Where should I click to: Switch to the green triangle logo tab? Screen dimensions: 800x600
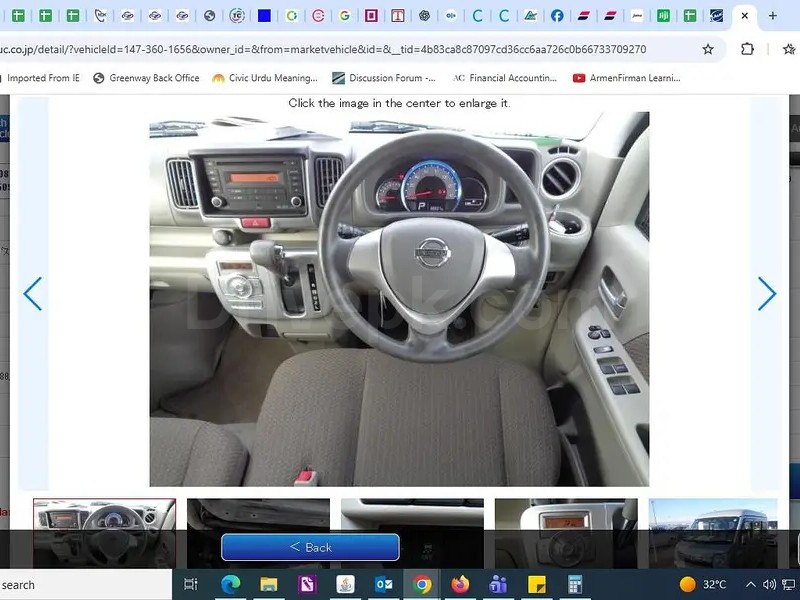pos(530,16)
